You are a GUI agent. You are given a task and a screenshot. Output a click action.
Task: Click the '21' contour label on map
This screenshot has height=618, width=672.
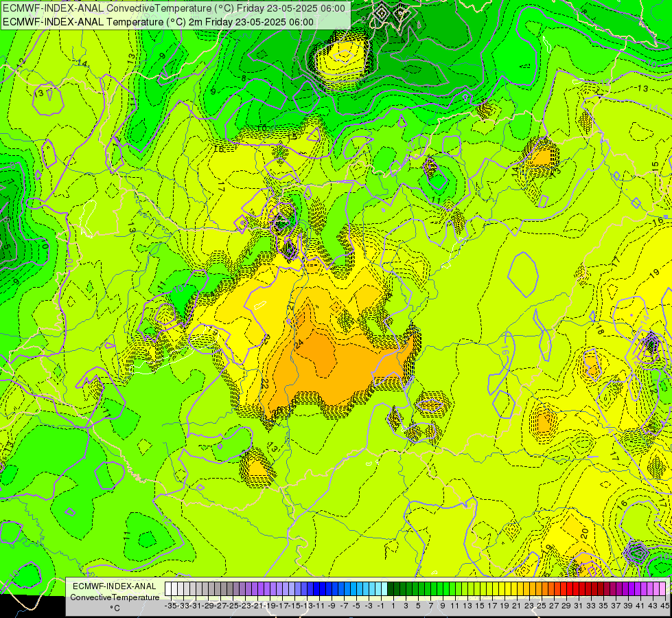[290, 306]
